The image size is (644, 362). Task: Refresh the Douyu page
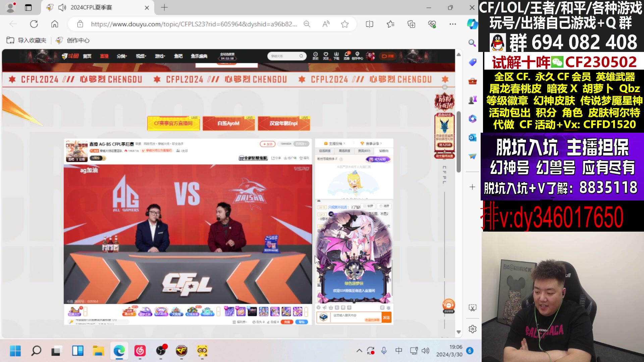click(34, 24)
